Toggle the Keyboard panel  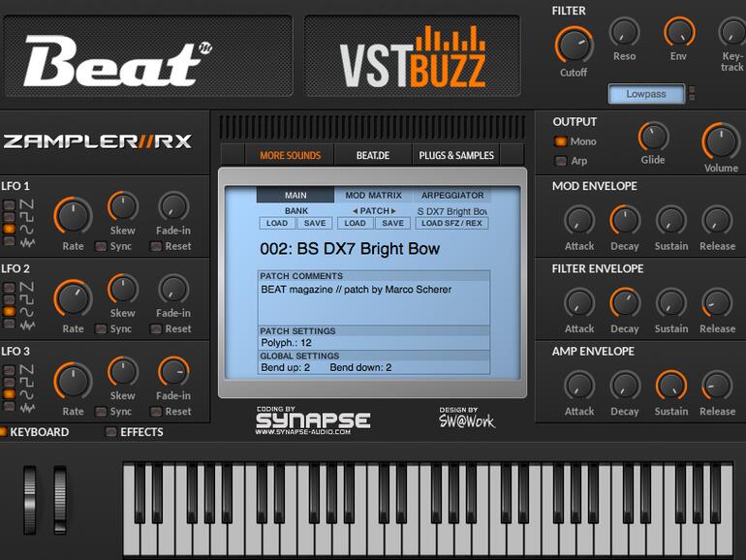3,432
